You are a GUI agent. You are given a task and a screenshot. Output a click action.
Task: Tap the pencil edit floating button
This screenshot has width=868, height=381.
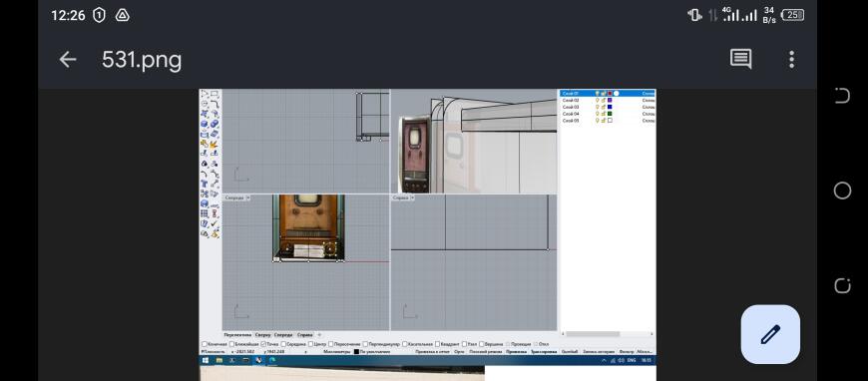click(x=770, y=334)
